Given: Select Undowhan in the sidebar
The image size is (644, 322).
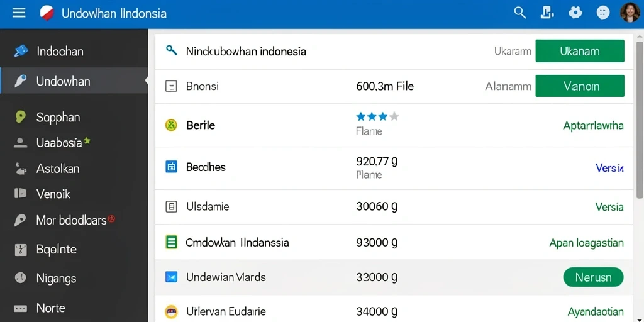Looking at the screenshot, I should tap(74, 81).
